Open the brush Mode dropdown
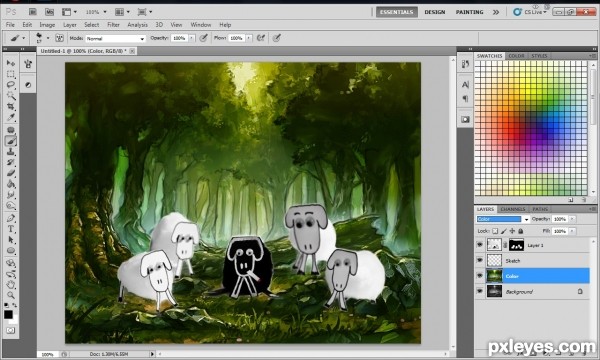 116,38
